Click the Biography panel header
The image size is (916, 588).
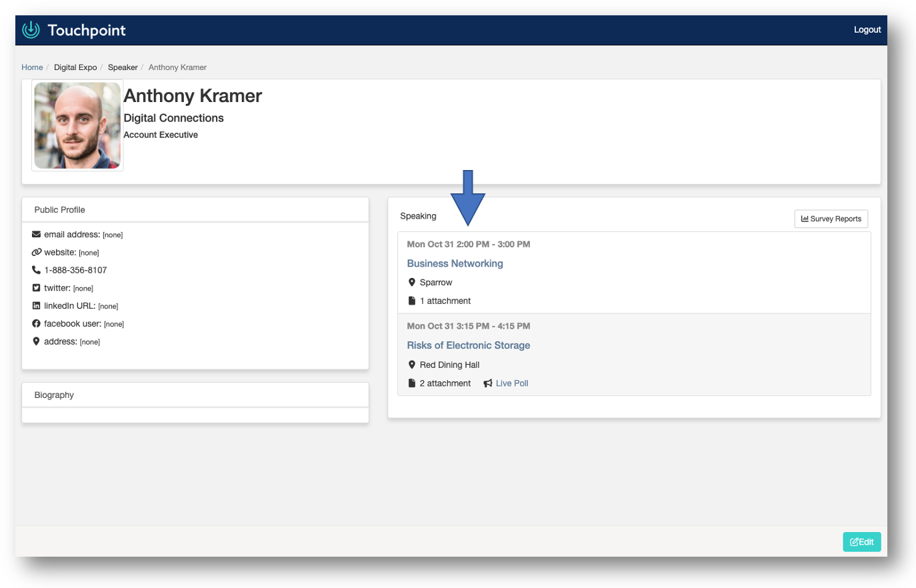[195, 395]
